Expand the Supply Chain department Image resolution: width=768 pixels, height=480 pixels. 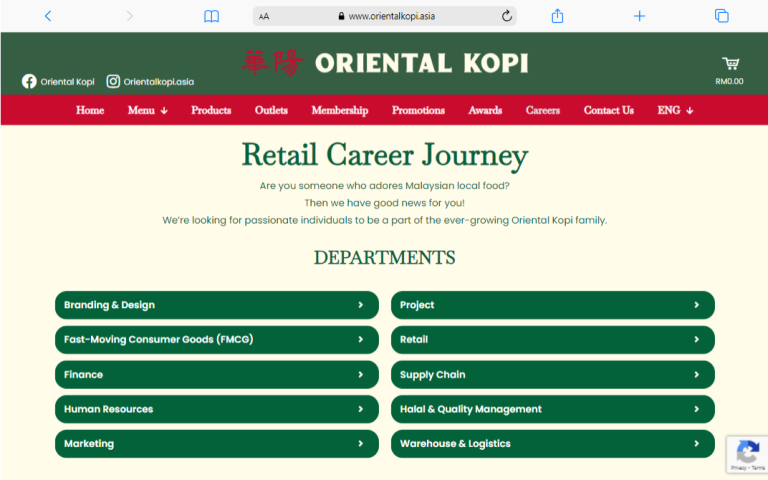pos(552,374)
